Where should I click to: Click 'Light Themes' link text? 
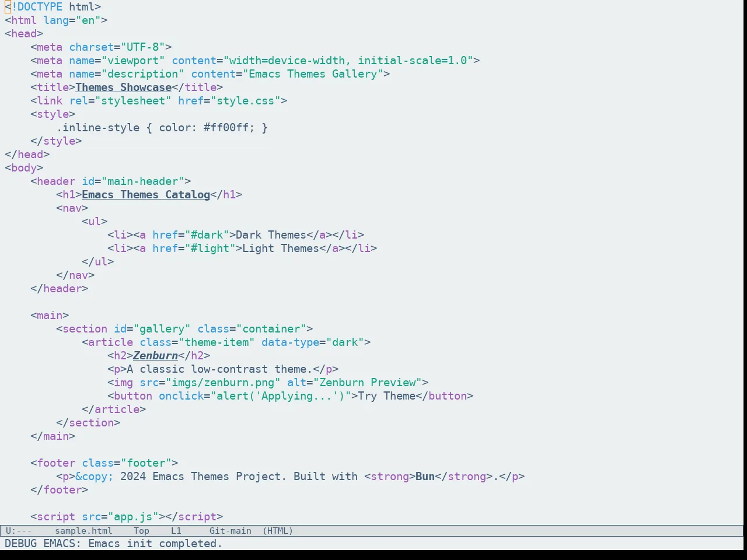pos(281,249)
